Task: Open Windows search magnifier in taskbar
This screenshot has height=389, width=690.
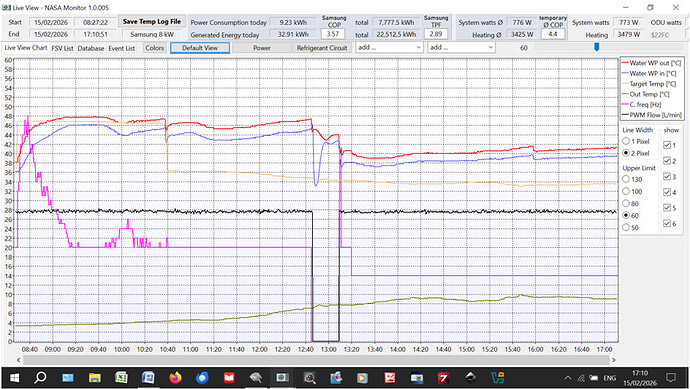Action: click(40, 378)
